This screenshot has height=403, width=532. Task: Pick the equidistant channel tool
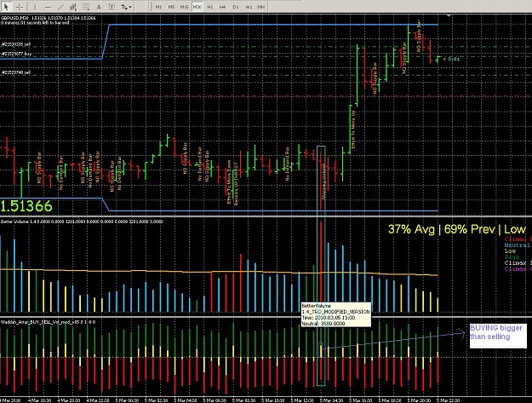[73, 7]
